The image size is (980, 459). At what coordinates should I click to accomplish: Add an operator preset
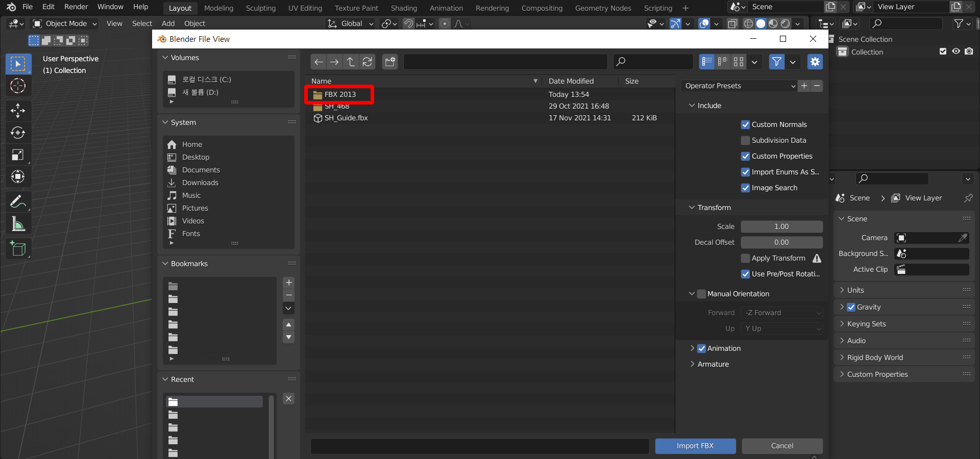[804, 86]
